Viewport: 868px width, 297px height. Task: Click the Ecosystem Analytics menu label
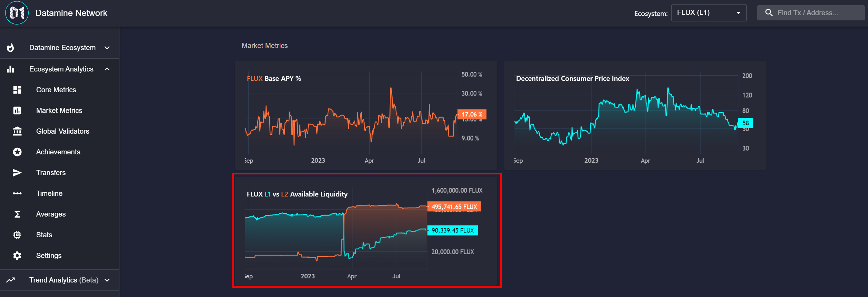tap(61, 69)
